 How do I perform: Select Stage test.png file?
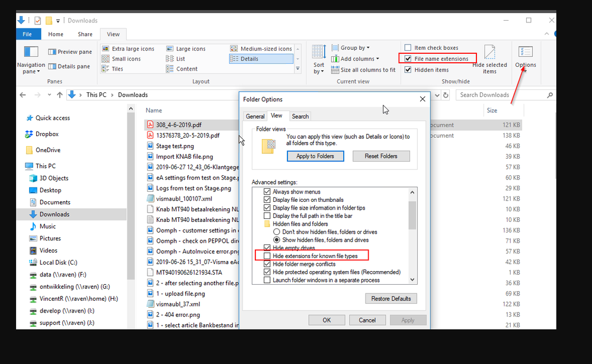click(x=175, y=146)
